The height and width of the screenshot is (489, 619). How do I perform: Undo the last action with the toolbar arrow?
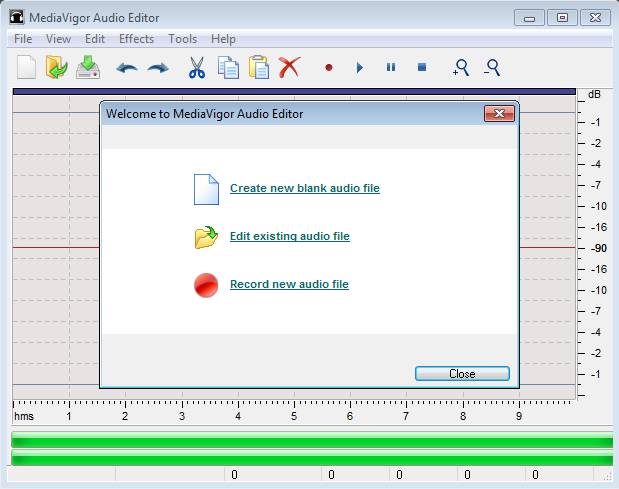pyautogui.click(x=127, y=68)
